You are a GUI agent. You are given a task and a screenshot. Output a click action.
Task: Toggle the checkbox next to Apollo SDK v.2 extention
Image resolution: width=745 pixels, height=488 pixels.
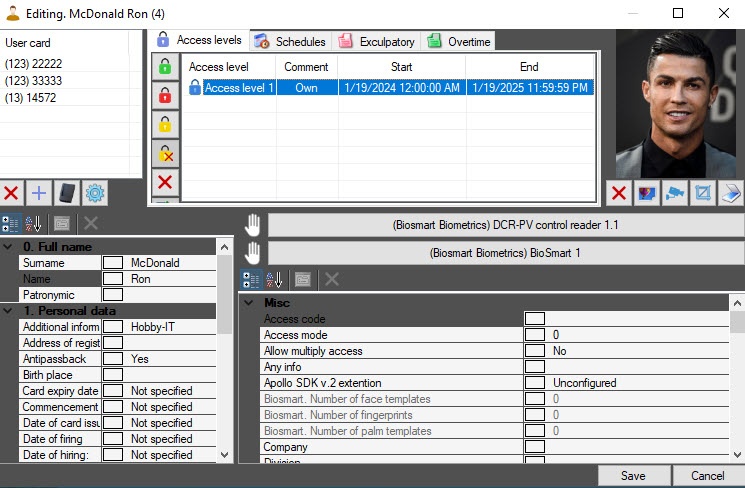click(535, 383)
